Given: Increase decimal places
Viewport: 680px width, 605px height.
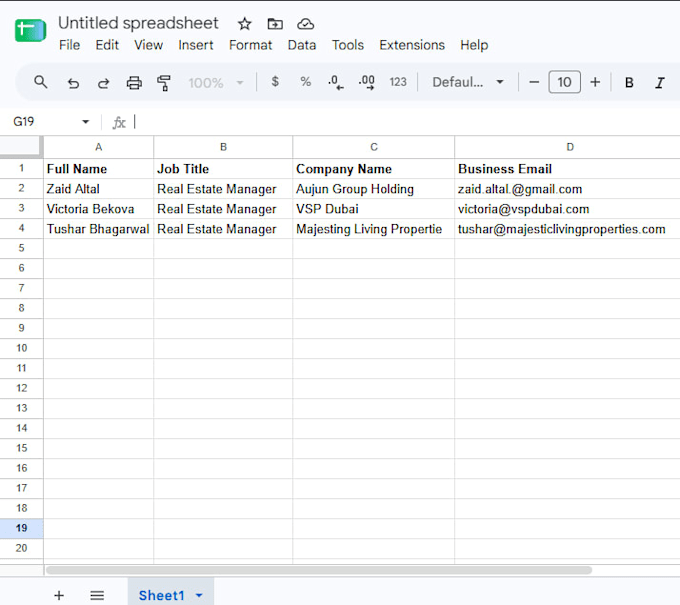Looking at the screenshot, I should coord(367,82).
